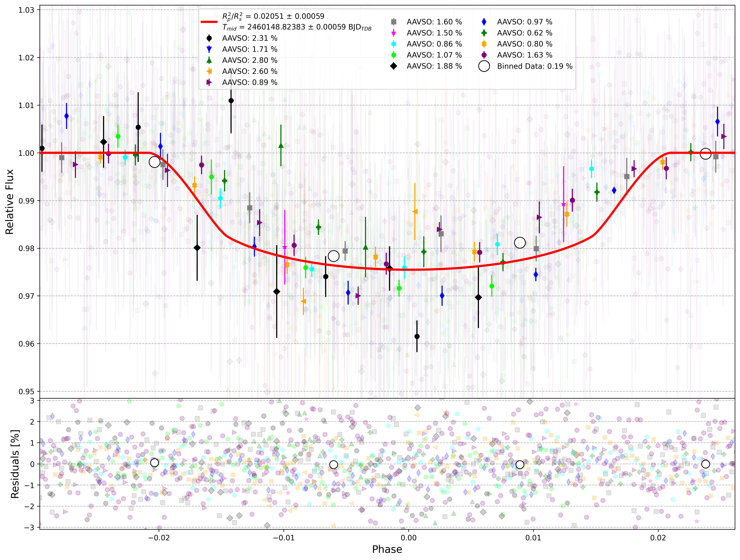Select legend label 'AAVSO: 1.63 %'
This screenshot has width=740, height=560.
pyautogui.click(x=525, y=55)
